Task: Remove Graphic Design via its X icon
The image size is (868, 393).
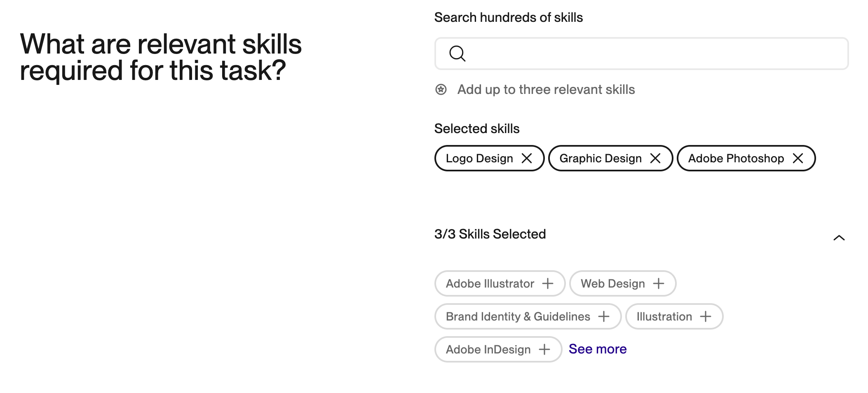Action: (x=655, y=158)
